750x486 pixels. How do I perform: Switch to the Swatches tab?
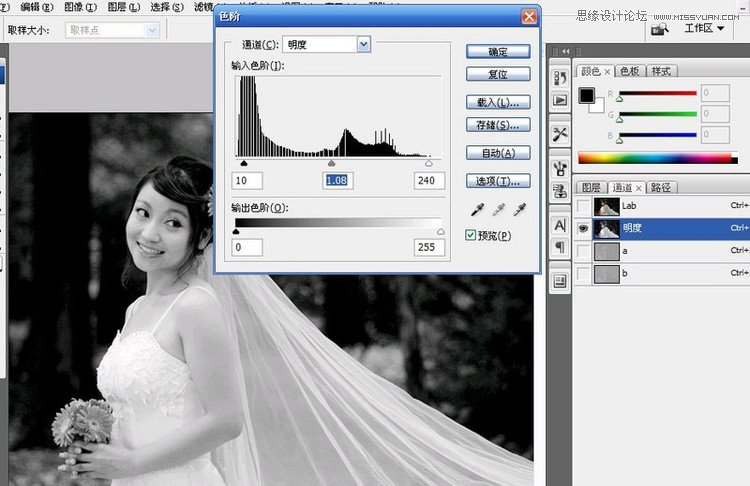tap(629, 71)
